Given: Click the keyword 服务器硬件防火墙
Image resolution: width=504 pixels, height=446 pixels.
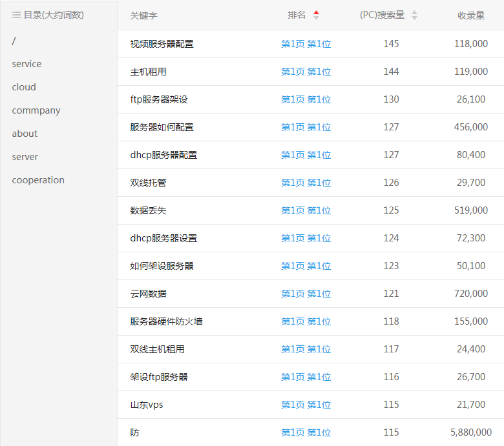Looking at the screenshot, I should point(166,321).
